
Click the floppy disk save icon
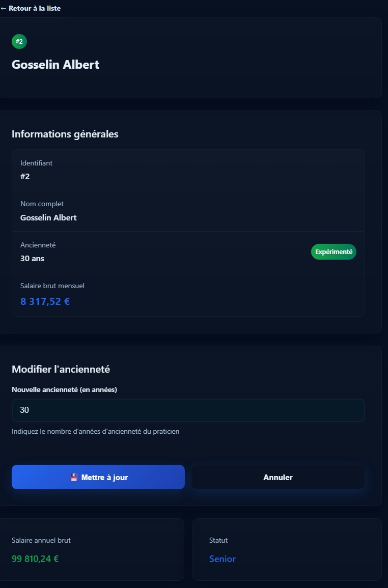coord(74,478)
